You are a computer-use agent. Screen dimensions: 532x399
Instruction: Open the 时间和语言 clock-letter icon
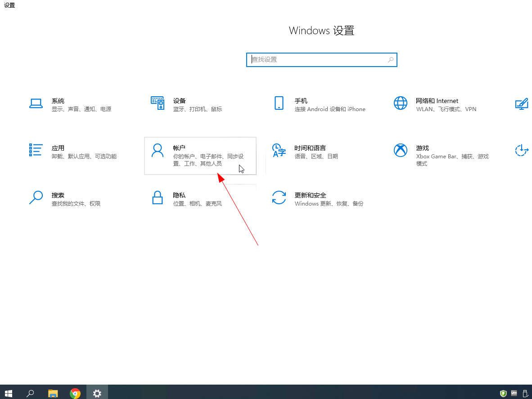[x=279, y=150]
